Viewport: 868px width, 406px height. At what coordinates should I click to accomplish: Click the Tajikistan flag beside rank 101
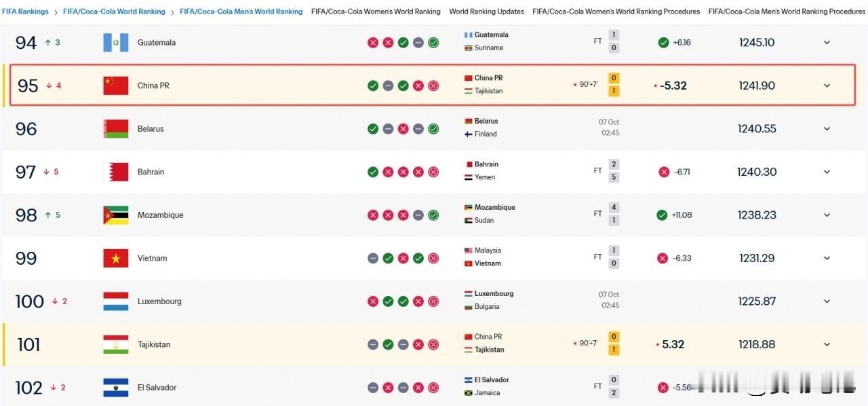pyautogui.click(x=115, y=344)
